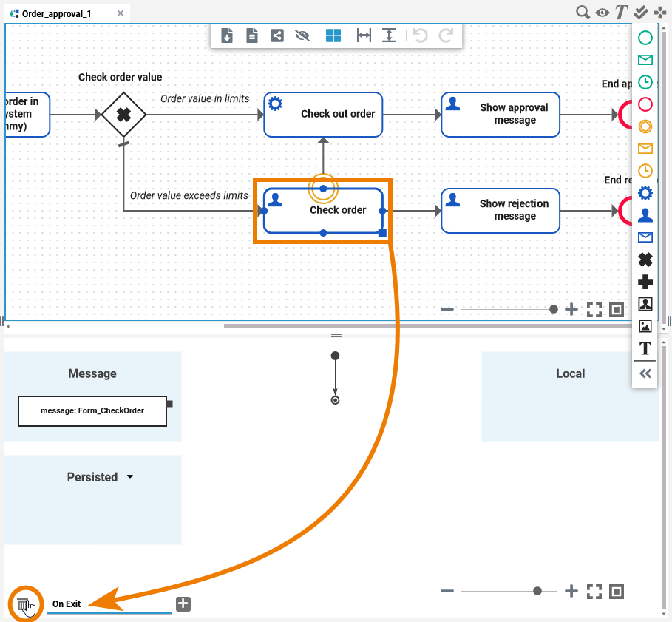Click the trash delete icon next to On Exit
672x622 pixels.
(x=23, y=604)
